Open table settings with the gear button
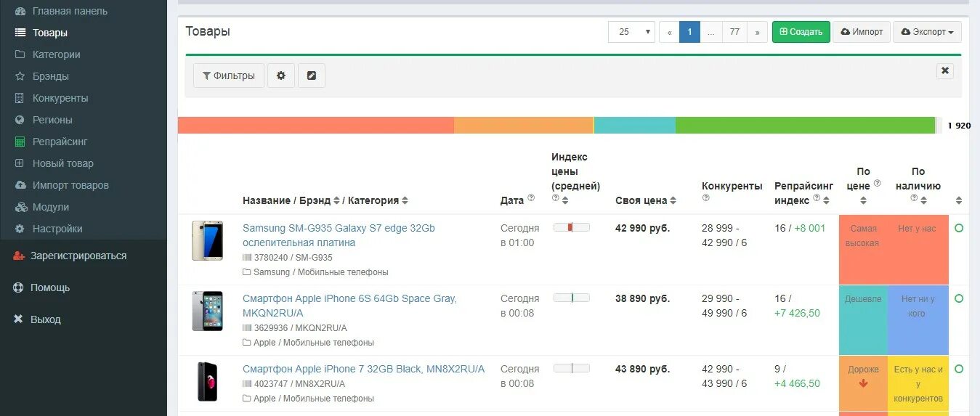Image resolution: width=980 pixels, height=416 pixels. 281,76
